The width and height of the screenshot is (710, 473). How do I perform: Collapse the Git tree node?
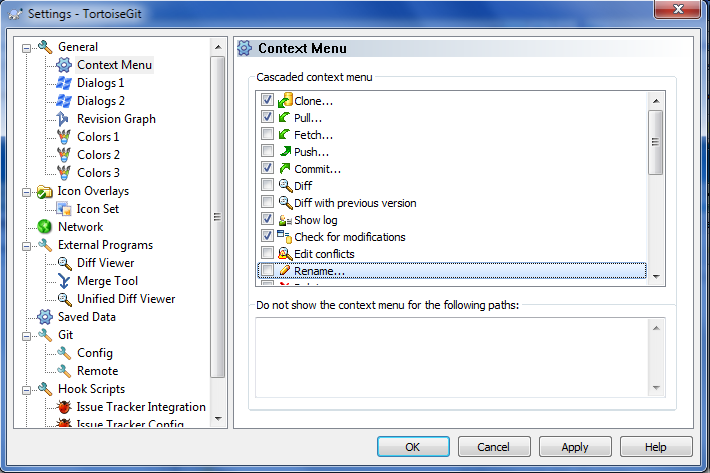[27, 336]
